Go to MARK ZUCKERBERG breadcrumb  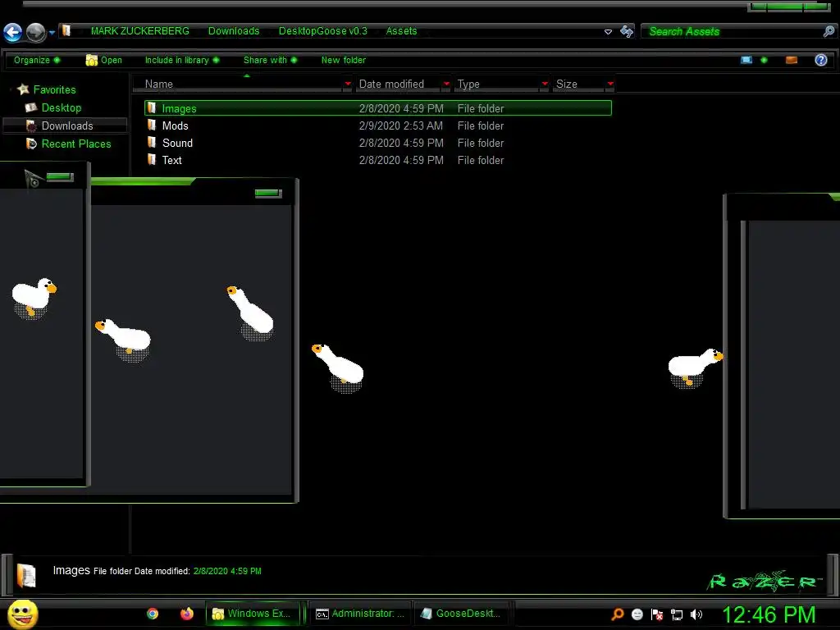139,31
